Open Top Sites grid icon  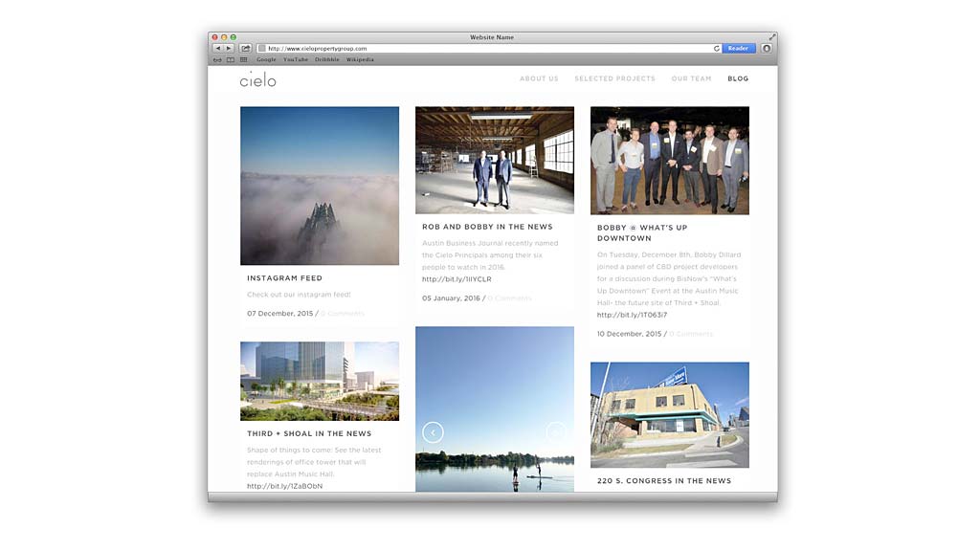(x=243, y=59)
